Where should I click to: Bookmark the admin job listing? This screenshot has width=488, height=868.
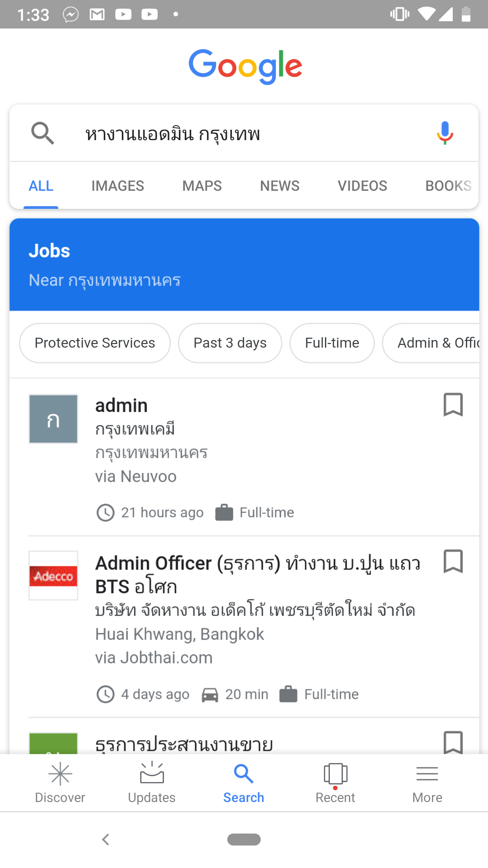(x=453, y=404)
